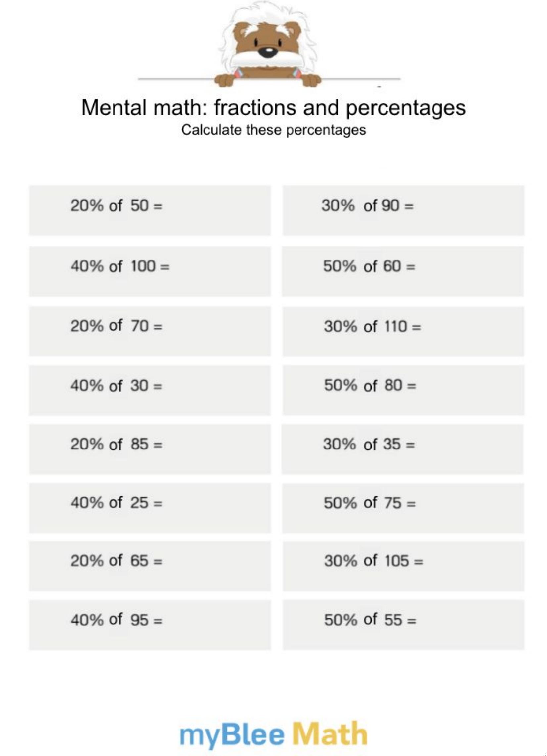Focus the "50% of 80" answer field
This screenshot has height=756, width=547.
tap(403, 390)
